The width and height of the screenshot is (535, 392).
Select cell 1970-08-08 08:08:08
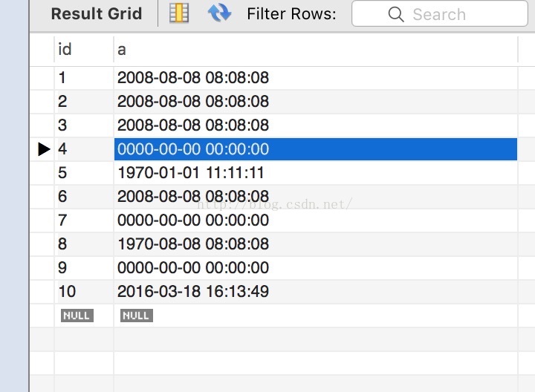pos(316,244)
